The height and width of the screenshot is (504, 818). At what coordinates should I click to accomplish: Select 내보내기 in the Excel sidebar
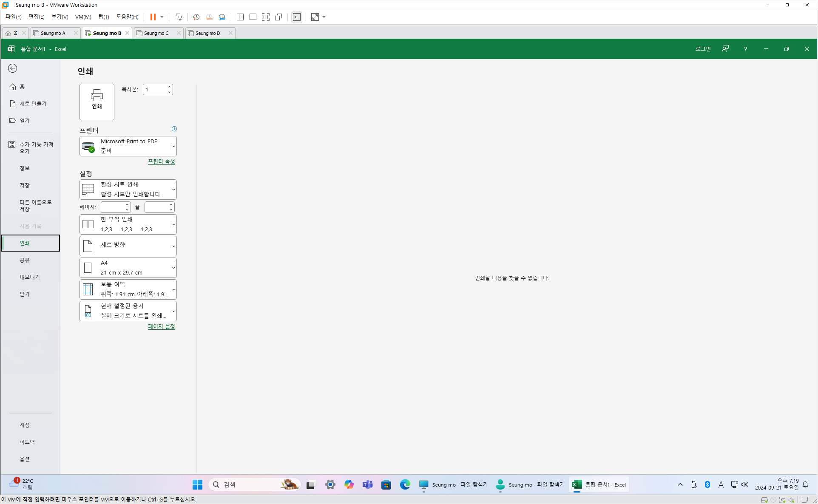point(29,277)
